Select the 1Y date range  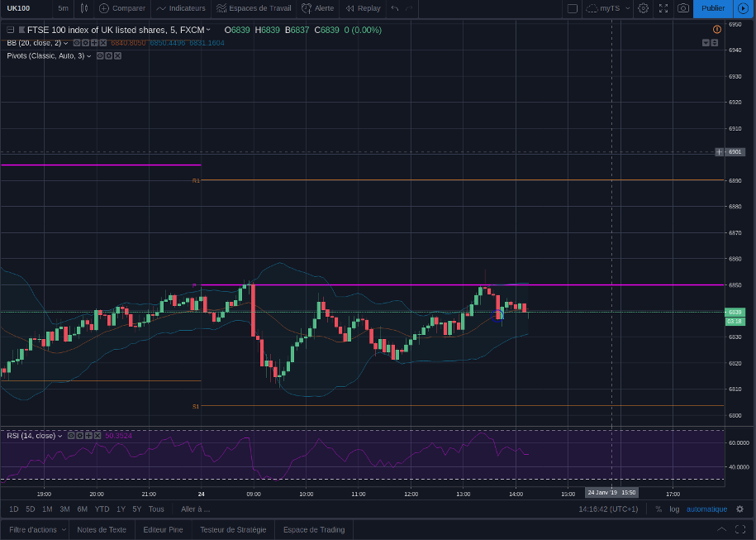121,509
